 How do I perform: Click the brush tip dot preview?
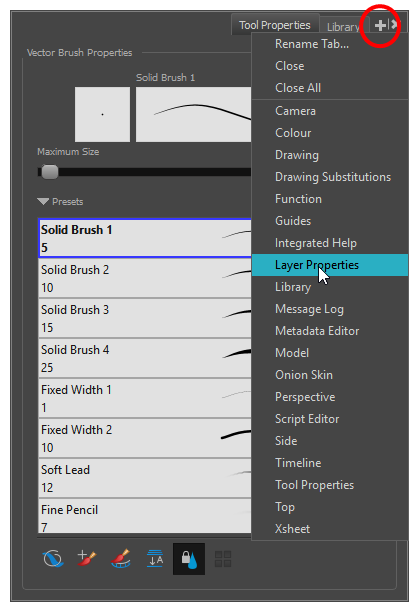[102, 114]
